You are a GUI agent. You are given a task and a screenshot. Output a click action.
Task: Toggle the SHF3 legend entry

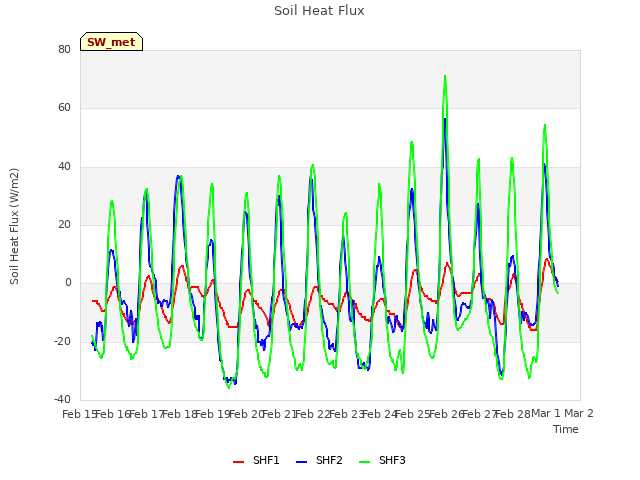[382, 460]
